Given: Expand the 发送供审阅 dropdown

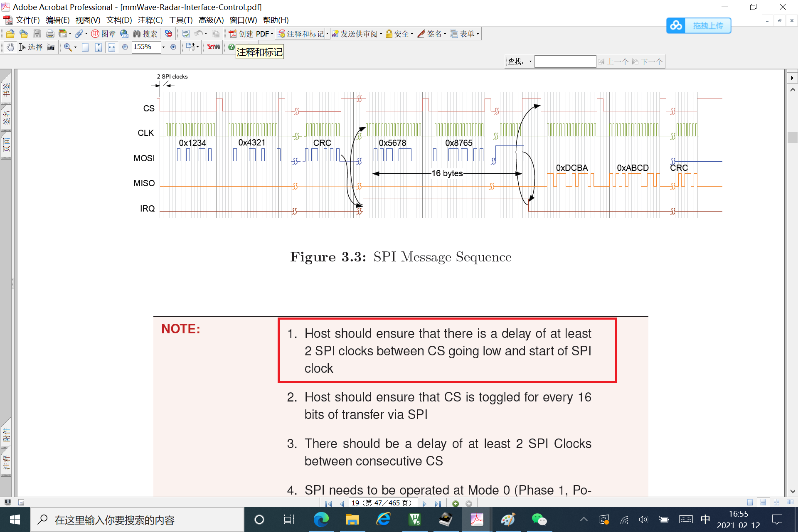Looking at the screenshot, I should [381, 34].
